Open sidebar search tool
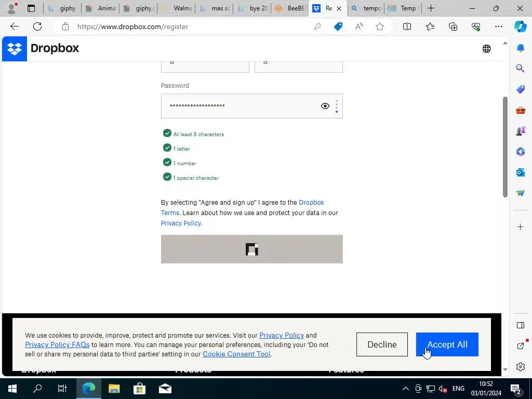 pos(521,69)
